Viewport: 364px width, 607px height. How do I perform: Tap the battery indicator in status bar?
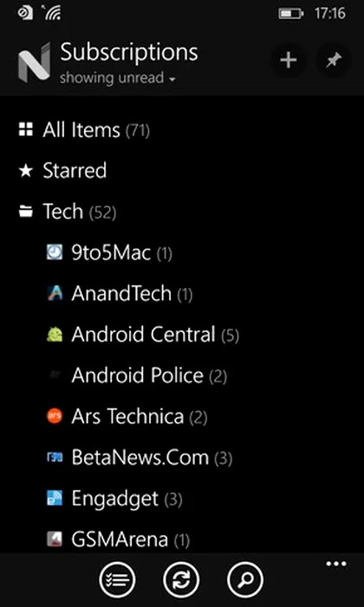click(291, 14)
